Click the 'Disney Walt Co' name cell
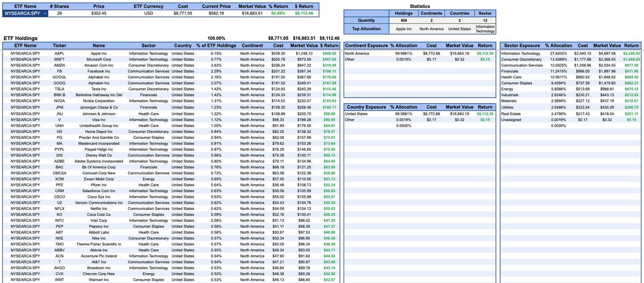The width and height of the screenshot is (644, 283). [98, 155]
